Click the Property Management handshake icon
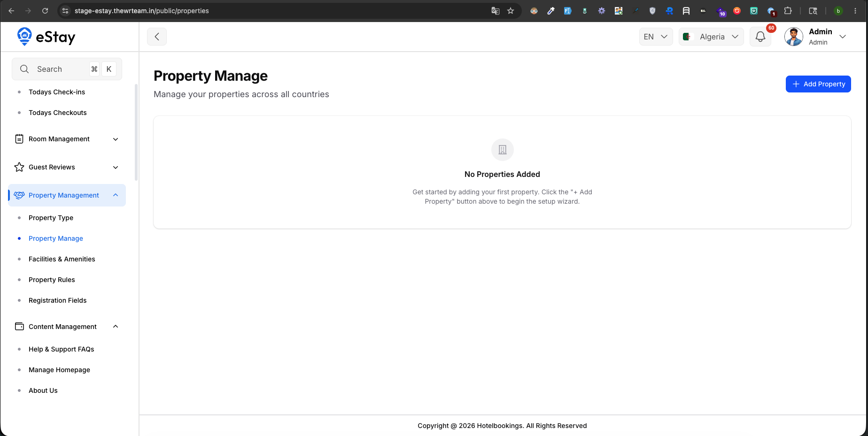 (x=19, y=195)
